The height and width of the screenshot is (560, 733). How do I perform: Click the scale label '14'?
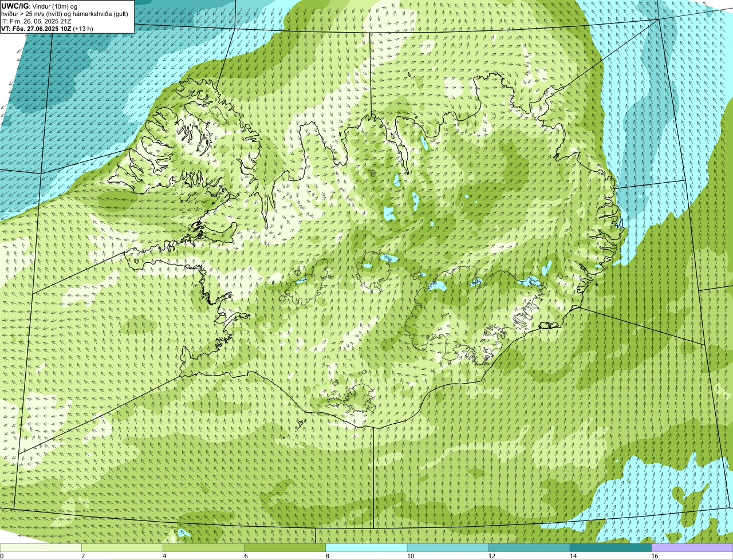tap(573, 556)
